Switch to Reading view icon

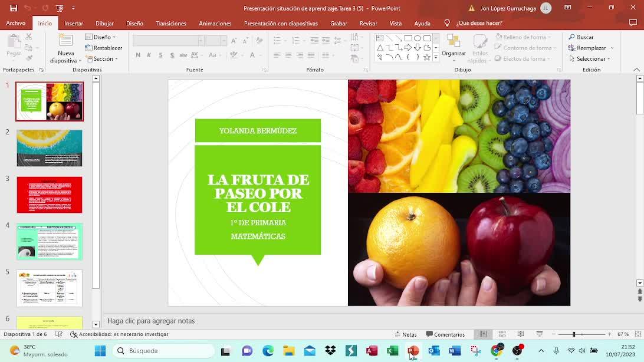tap(520, 334)
